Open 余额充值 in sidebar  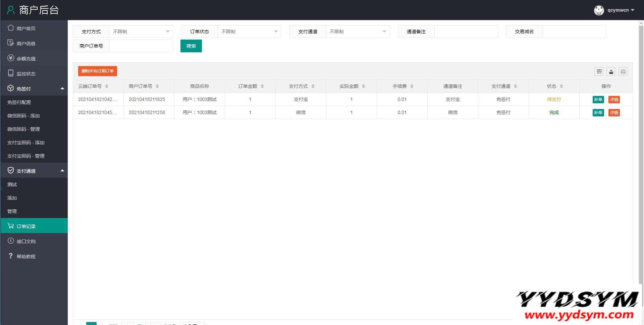click(26, 59)
